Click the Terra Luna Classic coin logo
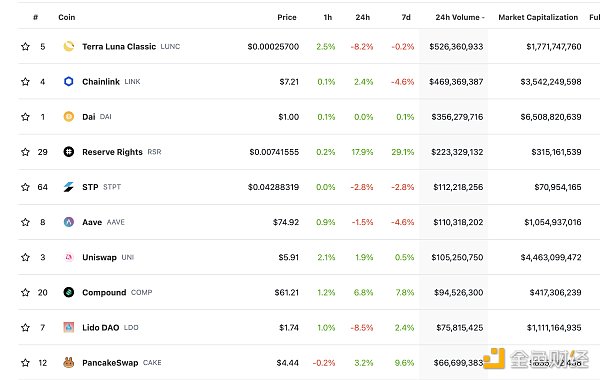The height and width of the screenshot is (380, 600). (x=68, y=46)
